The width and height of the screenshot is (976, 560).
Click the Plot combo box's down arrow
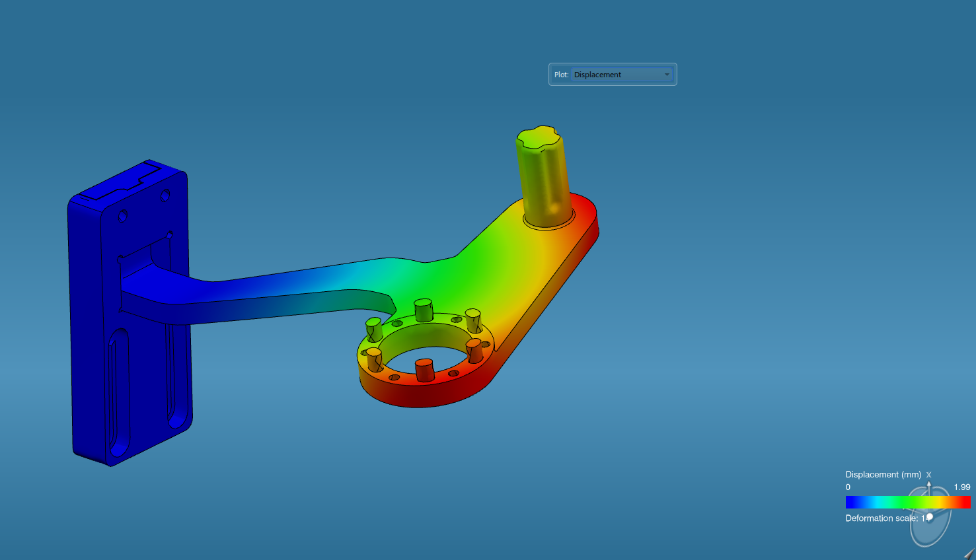(667, 75)
